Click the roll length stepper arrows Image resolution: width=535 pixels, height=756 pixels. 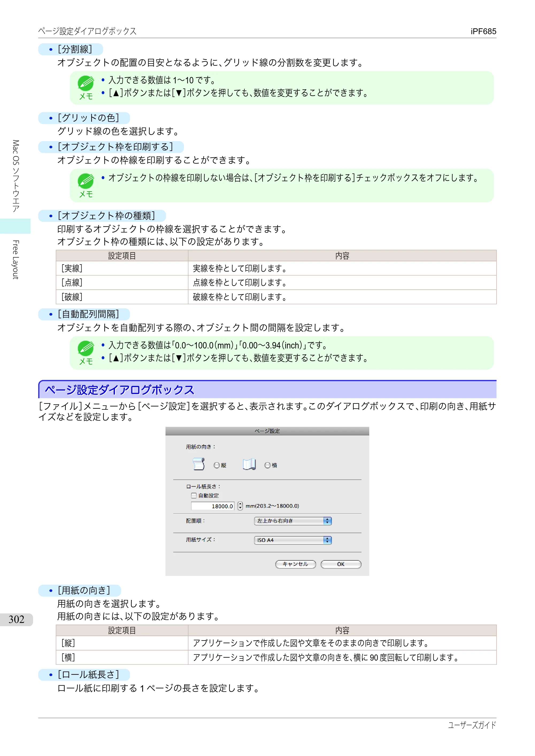pyautogui.click(x=240, y=506)
